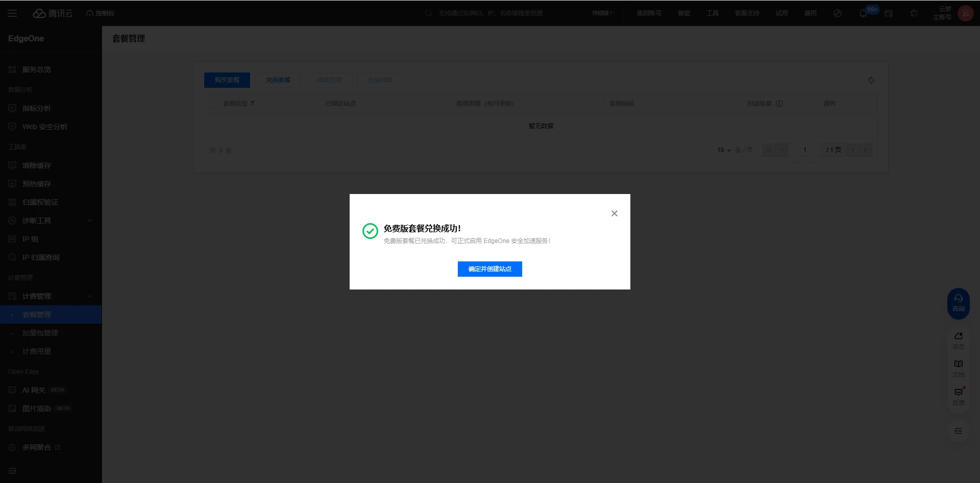Click the 兑换套餐 button
Screen dimensions: 980x483
tap(278, 80)
